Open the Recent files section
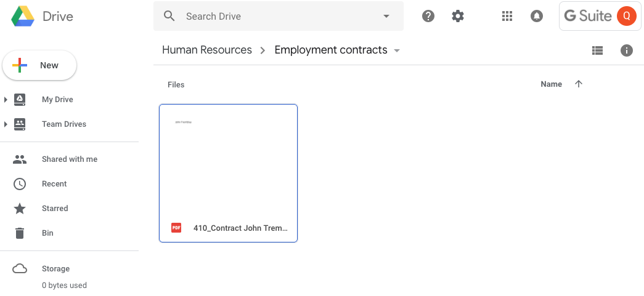This screenshot has width=644, height=296. coord(54,184)
